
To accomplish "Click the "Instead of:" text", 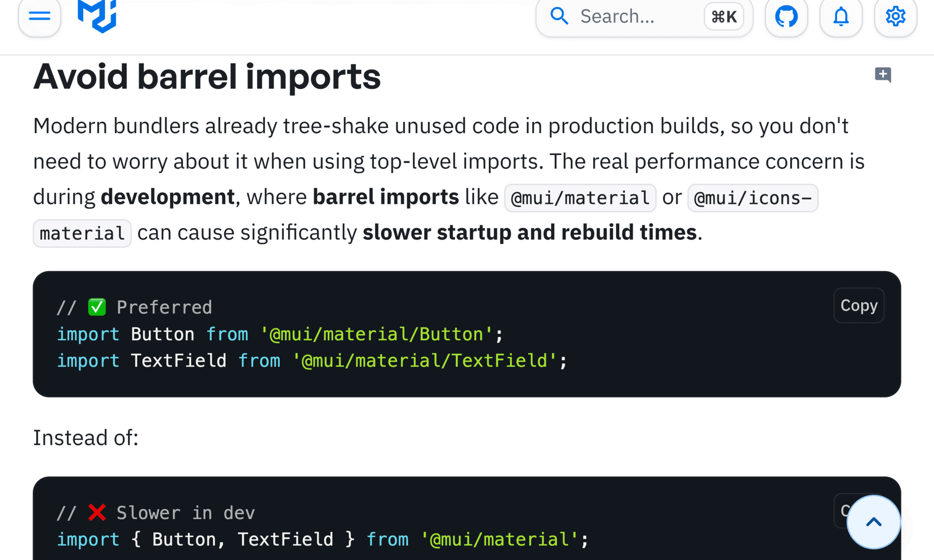I will click(85, 438).
